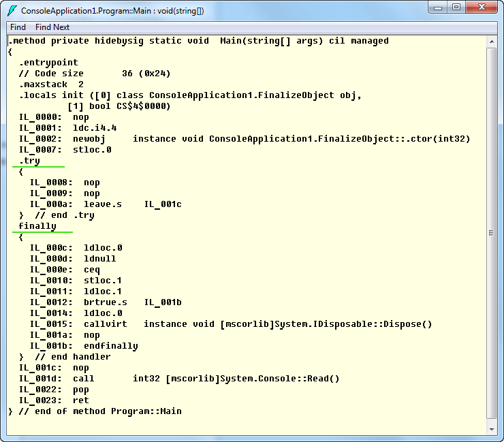Click the '.locals init' line
This screenshot has width=504, height=442.
[x=190, y=95]
